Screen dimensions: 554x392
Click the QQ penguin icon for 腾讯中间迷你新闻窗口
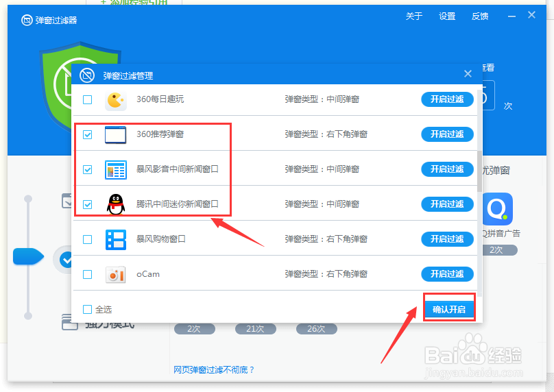(x=116, y=204)
